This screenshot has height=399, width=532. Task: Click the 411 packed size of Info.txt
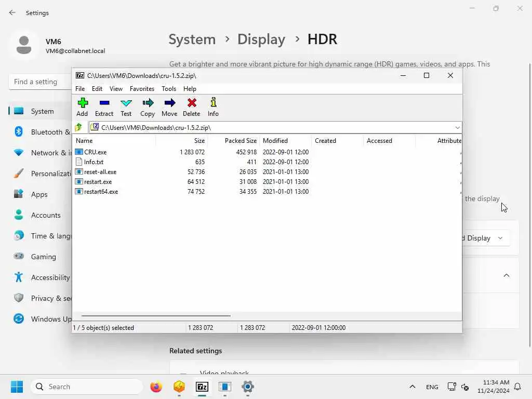[251, 162]
